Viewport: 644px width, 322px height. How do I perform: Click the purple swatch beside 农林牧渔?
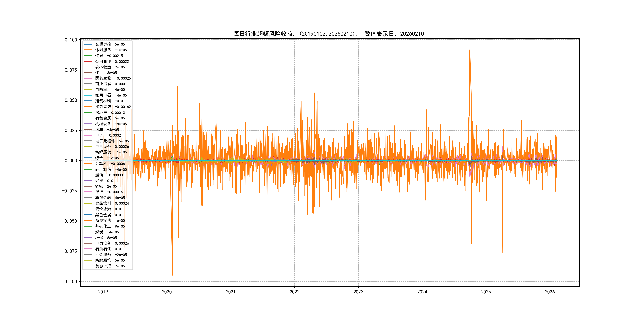(x=88, y=67)
